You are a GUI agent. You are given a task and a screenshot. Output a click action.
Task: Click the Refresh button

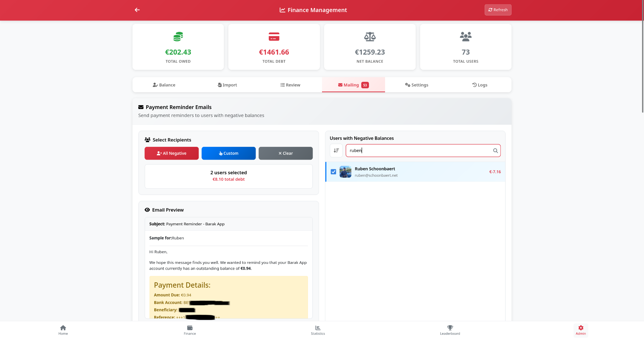point(498,10)
